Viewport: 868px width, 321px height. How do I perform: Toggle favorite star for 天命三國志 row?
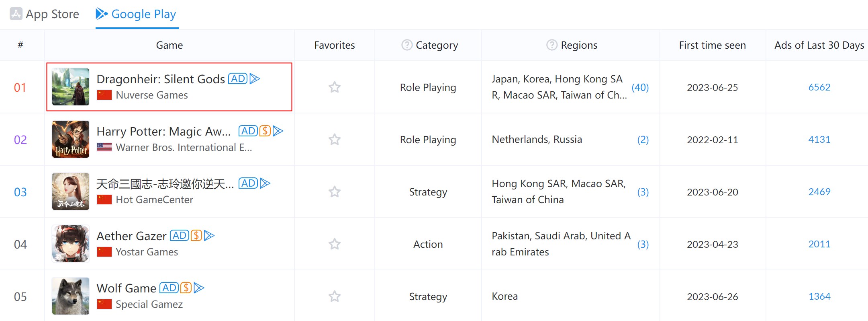[335, 192]
